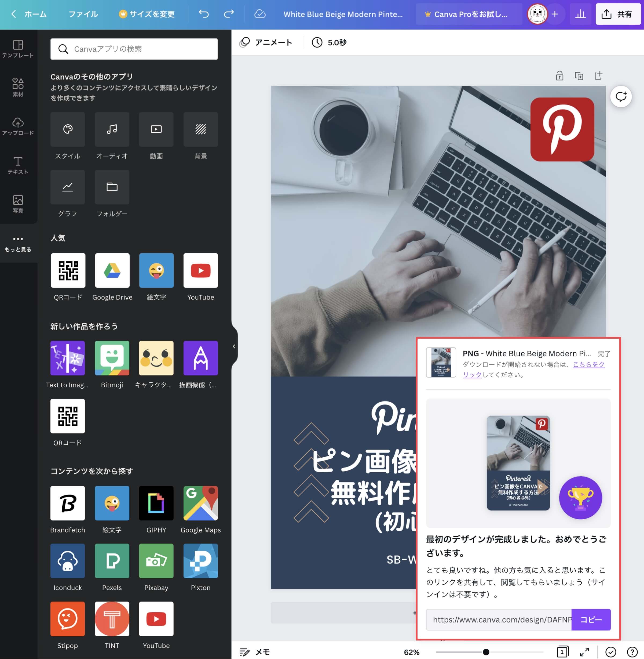Screen dimensions: 644x659
Task: Open the テンプレート sidebar panel
Action: (x=18, y=49)
